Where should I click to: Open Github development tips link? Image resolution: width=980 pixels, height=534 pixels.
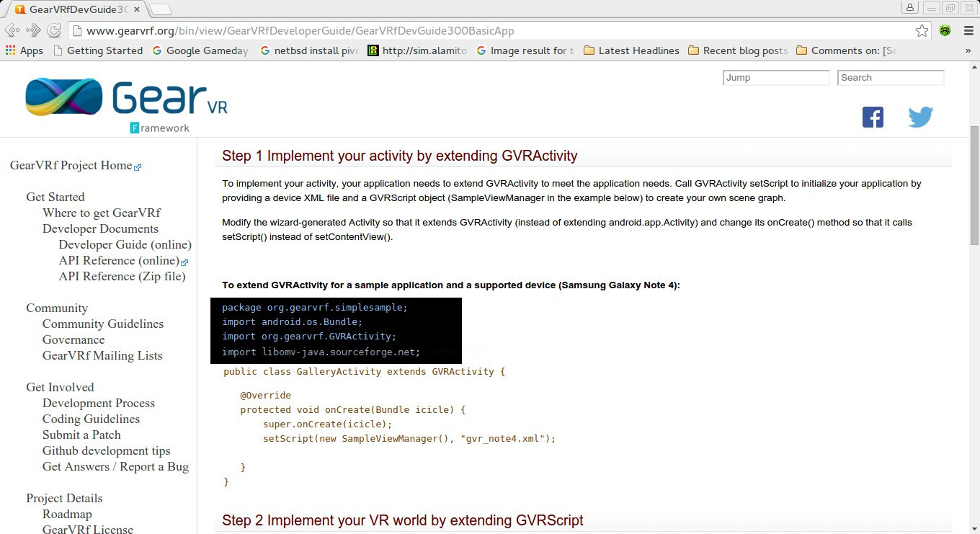[x=107, y=450]
